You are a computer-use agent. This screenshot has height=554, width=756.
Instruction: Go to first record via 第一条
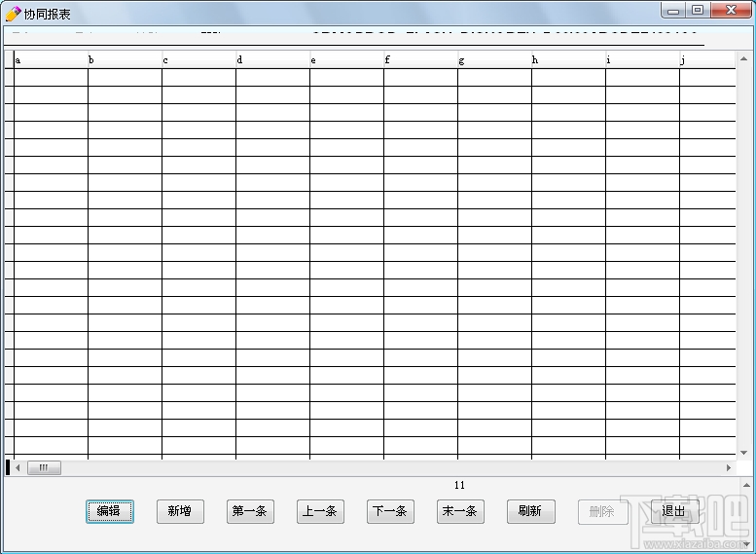pos(250,511)
